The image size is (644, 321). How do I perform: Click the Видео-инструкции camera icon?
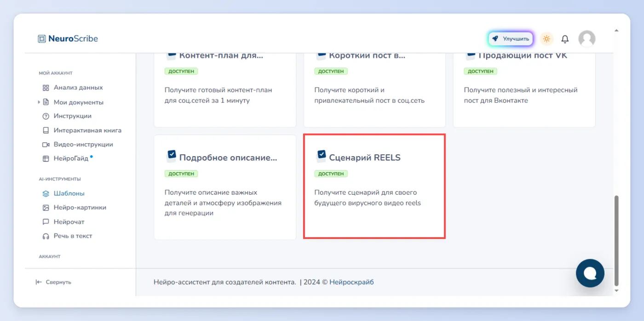pyautogui.click(x=46, y=145)
